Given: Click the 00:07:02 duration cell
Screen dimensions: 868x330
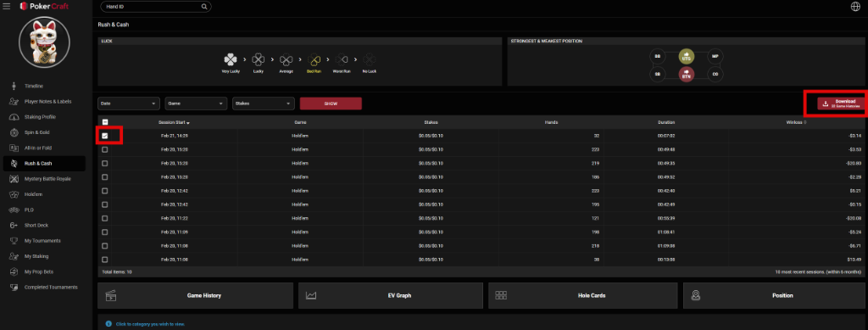Looking at the screenshot, I should [x=666, y=136].
